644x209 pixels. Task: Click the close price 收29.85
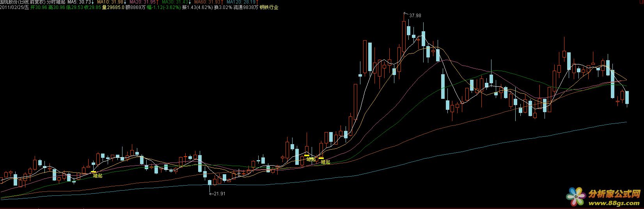tap(92, 7)
